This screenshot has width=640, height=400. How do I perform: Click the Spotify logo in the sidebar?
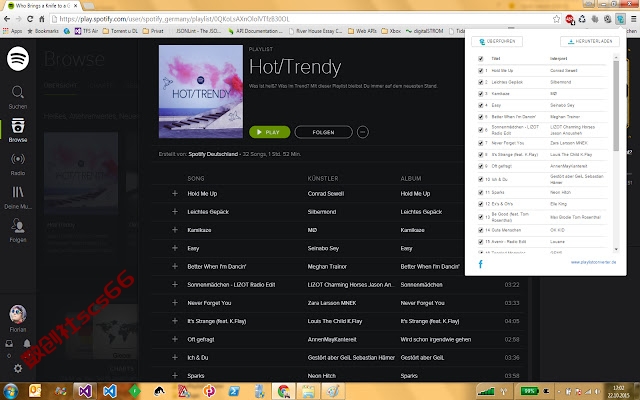pos(18,59)
